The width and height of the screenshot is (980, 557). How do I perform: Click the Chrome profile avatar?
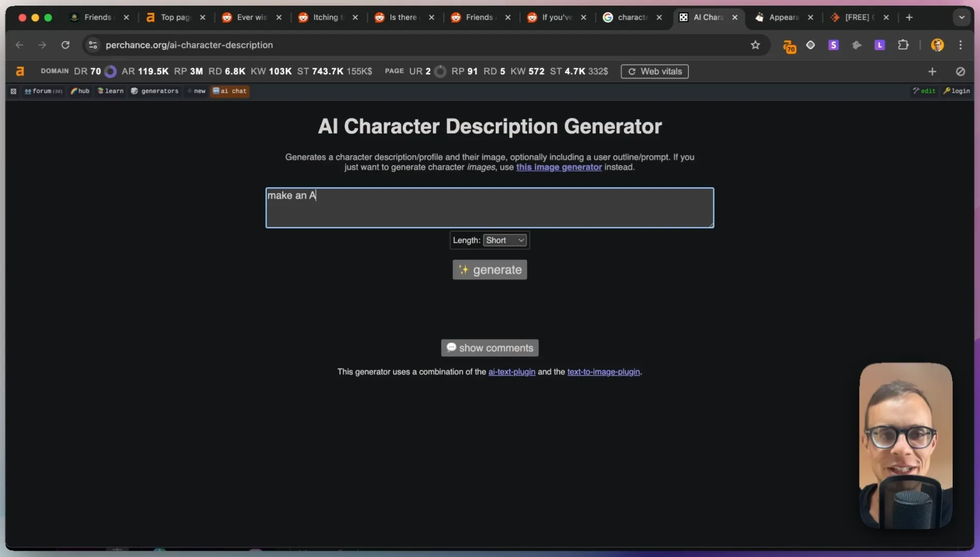[x=937, y=45]
